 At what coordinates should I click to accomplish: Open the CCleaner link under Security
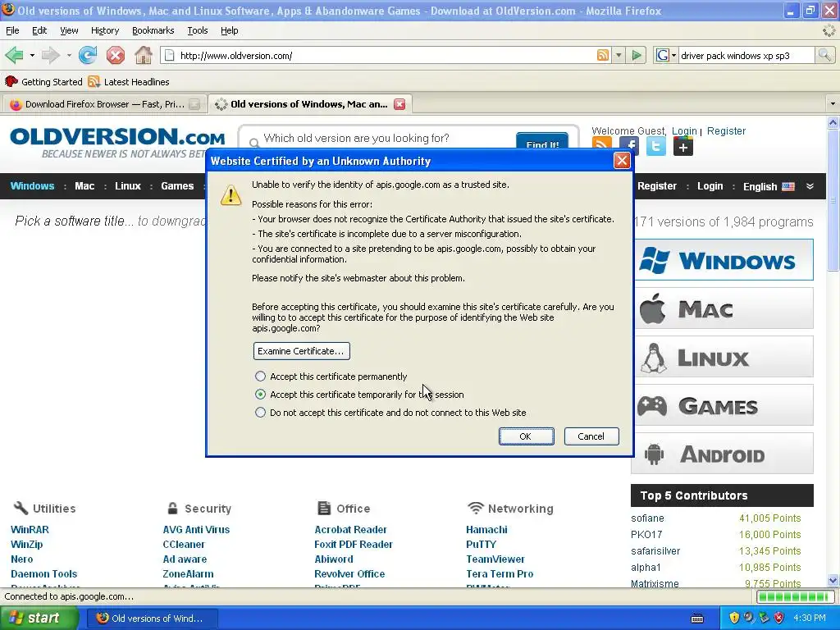183,545
